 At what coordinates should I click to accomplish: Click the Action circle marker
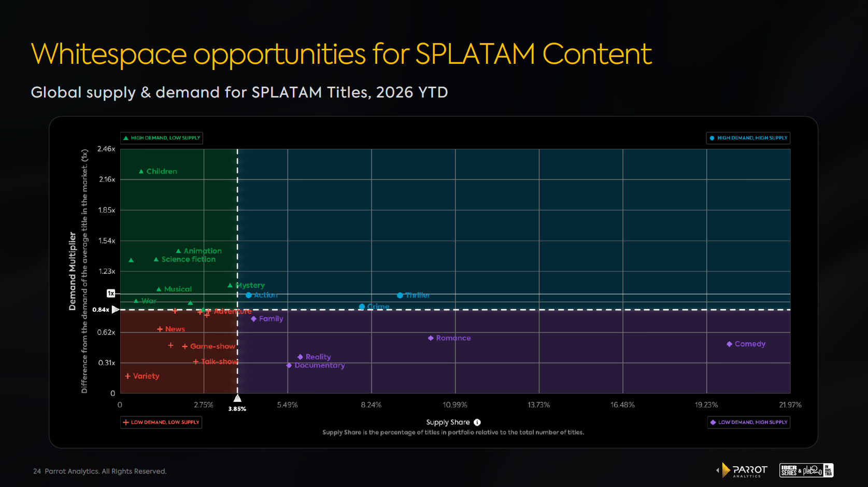[x=249, y=295]
